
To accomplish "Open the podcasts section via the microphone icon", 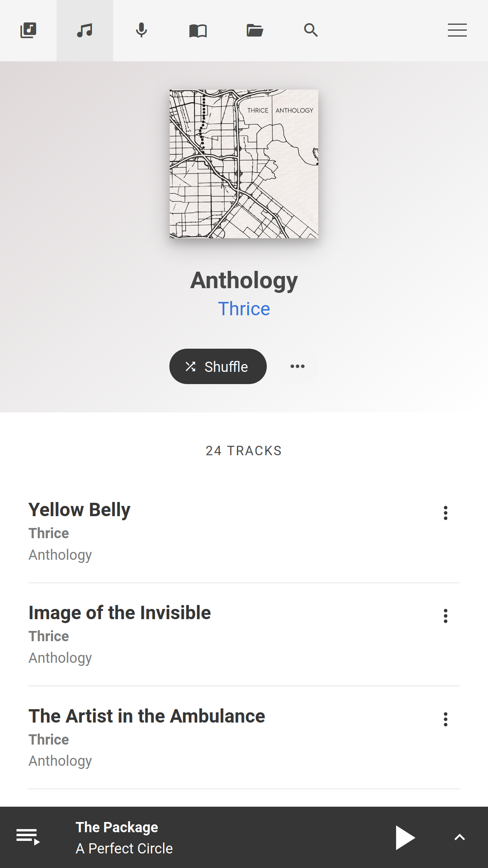I will [x=141, y=30].
